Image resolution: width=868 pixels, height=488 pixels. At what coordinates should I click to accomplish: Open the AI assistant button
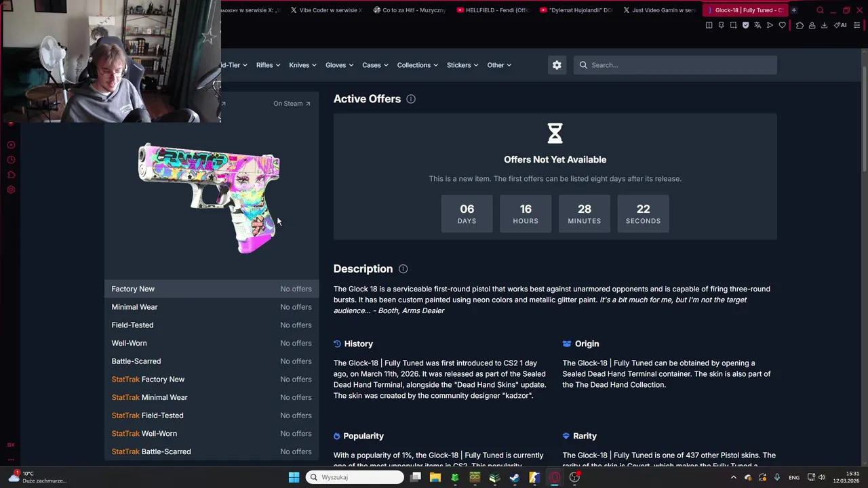coord(840,25)
